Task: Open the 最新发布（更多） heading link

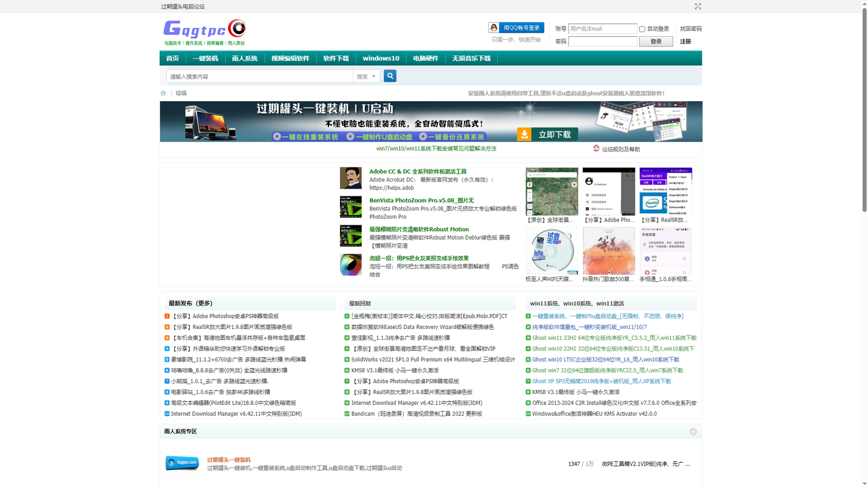Action: [x=190, y=304]
